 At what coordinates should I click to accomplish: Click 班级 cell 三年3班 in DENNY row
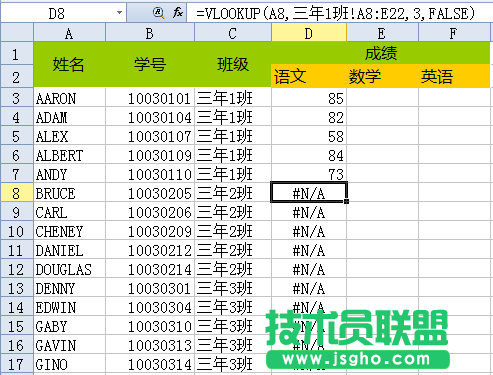click(233, 288)
